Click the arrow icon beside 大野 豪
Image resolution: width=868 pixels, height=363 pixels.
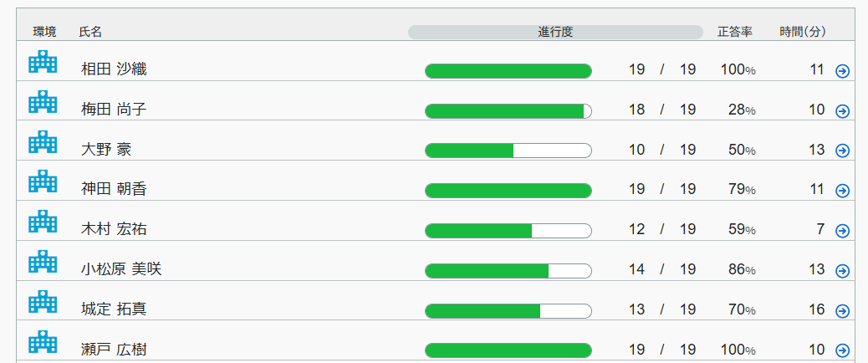tap(842, 151)
